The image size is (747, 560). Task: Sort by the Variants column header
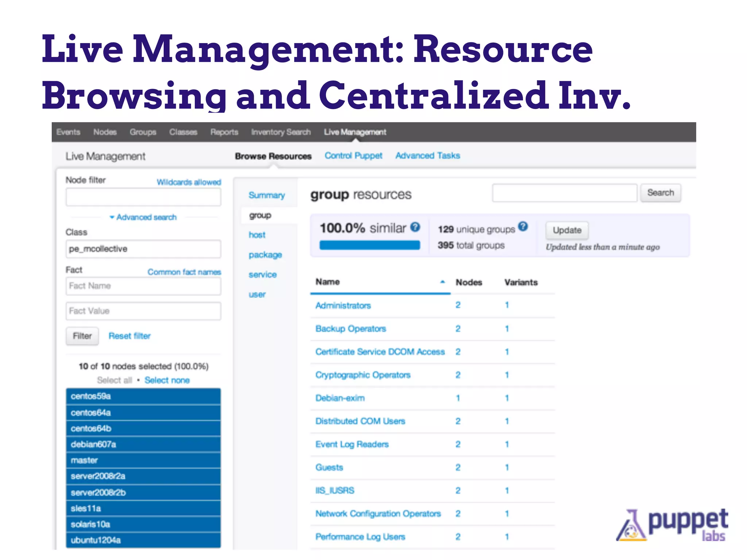(521, 282)
